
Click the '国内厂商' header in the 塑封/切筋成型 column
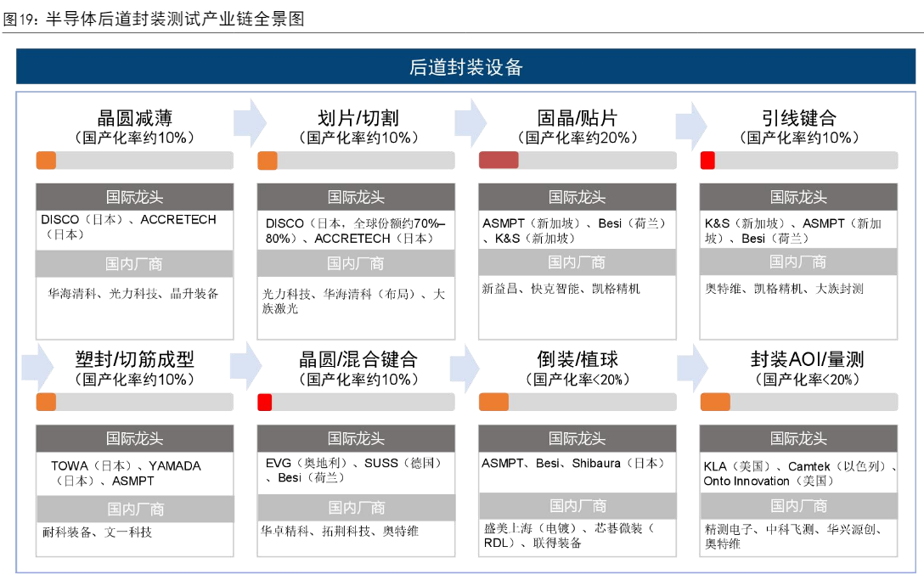tap(135, 509)
